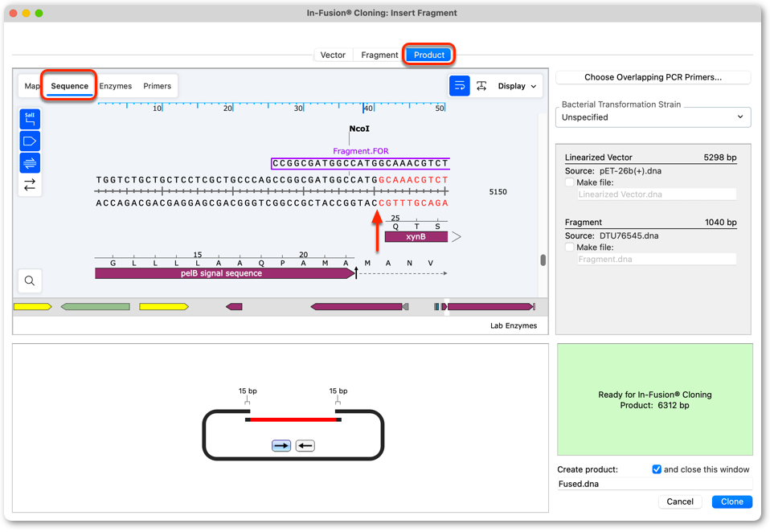Click the compact text width icon
This screenshot has height=532, width=770.
481,86
